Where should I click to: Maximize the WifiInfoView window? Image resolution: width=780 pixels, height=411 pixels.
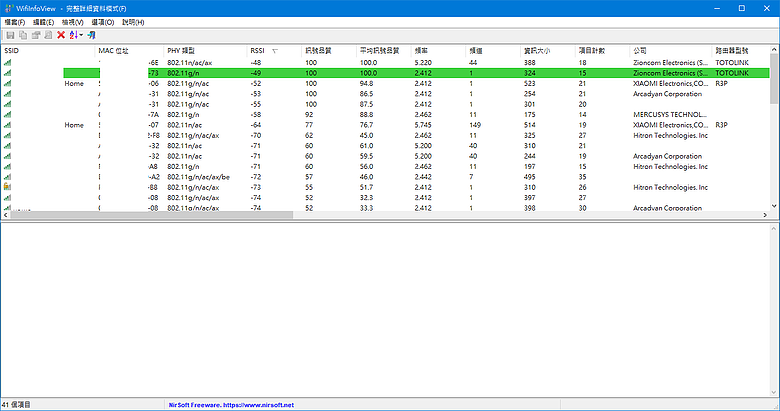742,8
